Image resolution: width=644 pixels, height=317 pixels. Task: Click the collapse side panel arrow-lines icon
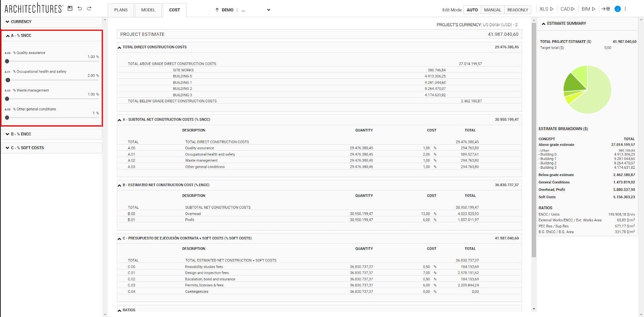[606, 9]
